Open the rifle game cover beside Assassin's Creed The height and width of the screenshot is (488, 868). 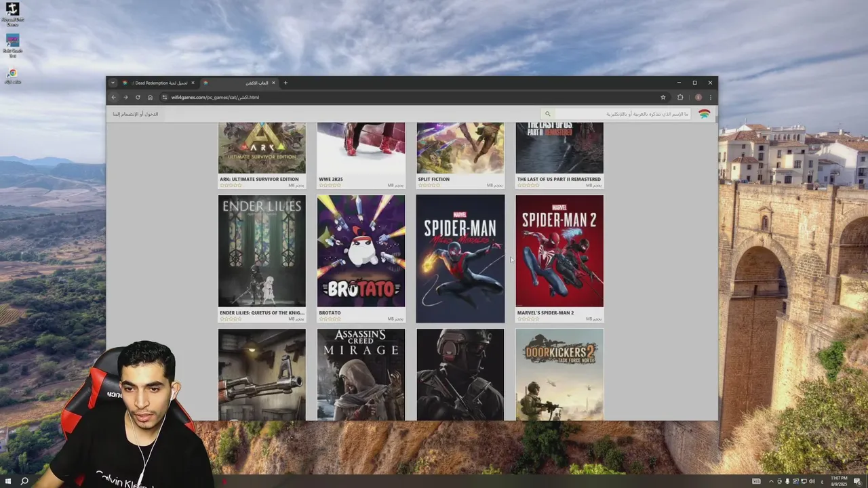[262, 374]
